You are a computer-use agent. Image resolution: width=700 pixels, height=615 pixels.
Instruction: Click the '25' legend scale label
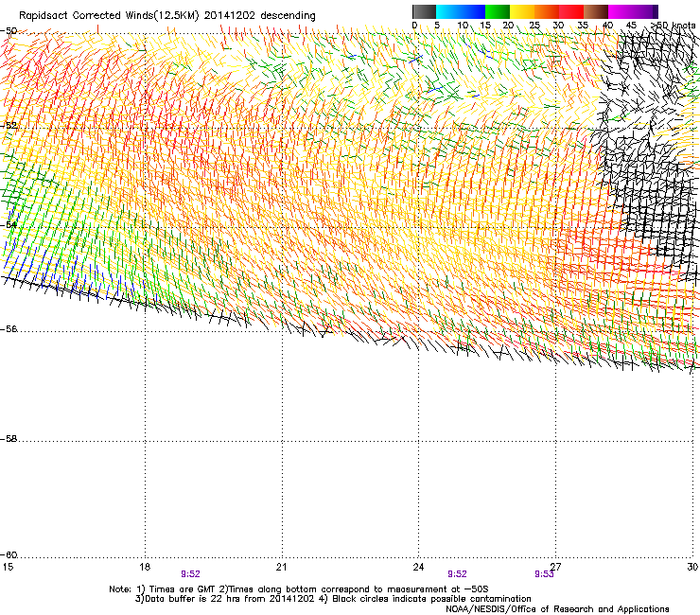point(534,26)
